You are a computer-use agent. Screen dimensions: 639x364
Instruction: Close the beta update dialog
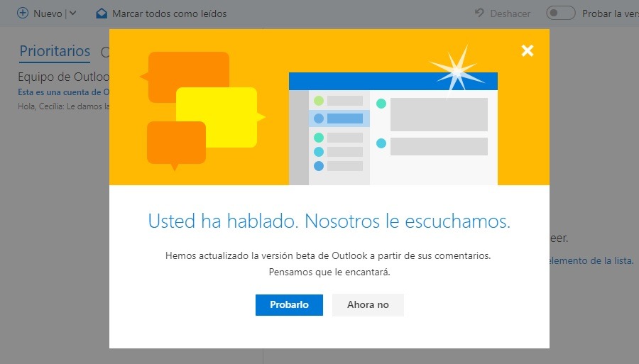[x=528, y=50]
